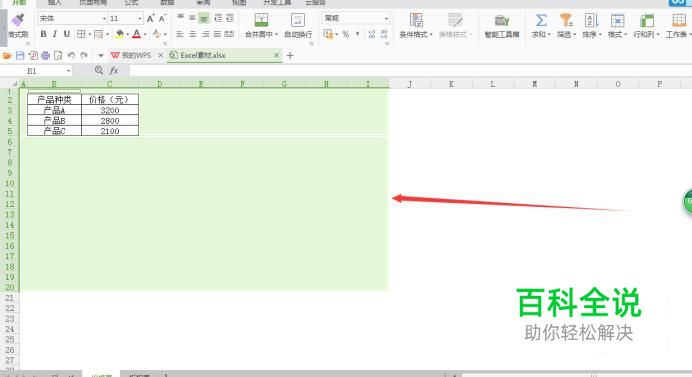Click the yellow fill color bucket
The width and height of the screenshot is (692, 377).
(x=119, y=34)
